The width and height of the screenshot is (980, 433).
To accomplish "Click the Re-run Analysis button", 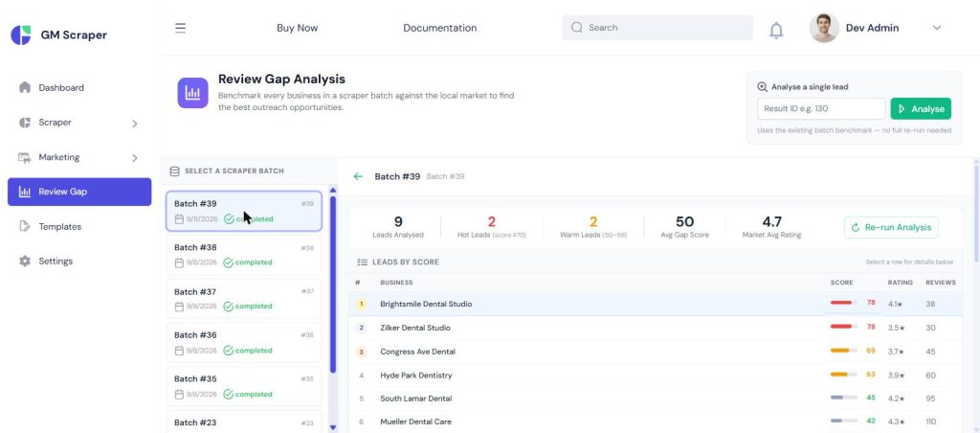I will coord(891,228).
